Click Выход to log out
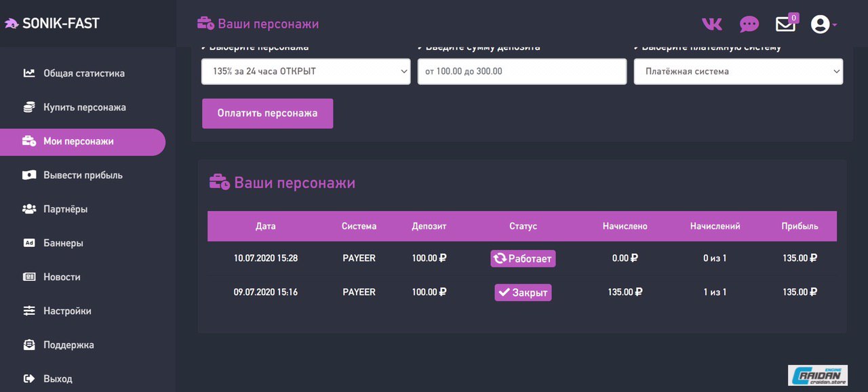Screen dimensions: 868x392 58,378
